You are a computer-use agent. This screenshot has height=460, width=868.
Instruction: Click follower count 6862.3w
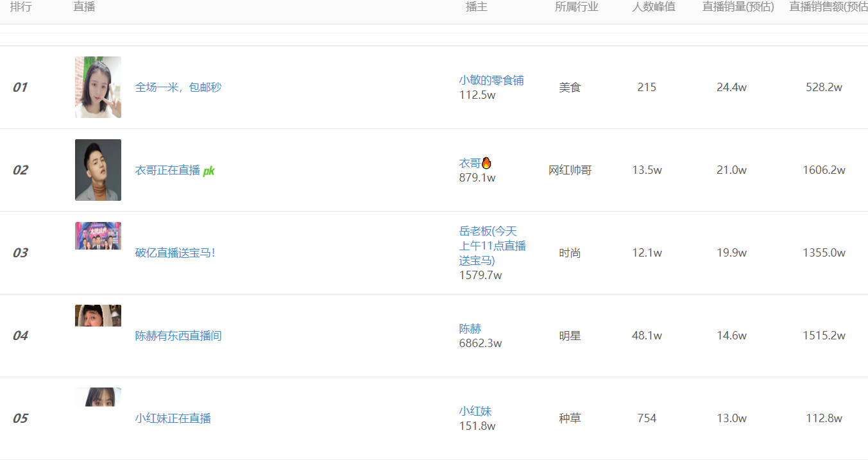tap(481, 343)
